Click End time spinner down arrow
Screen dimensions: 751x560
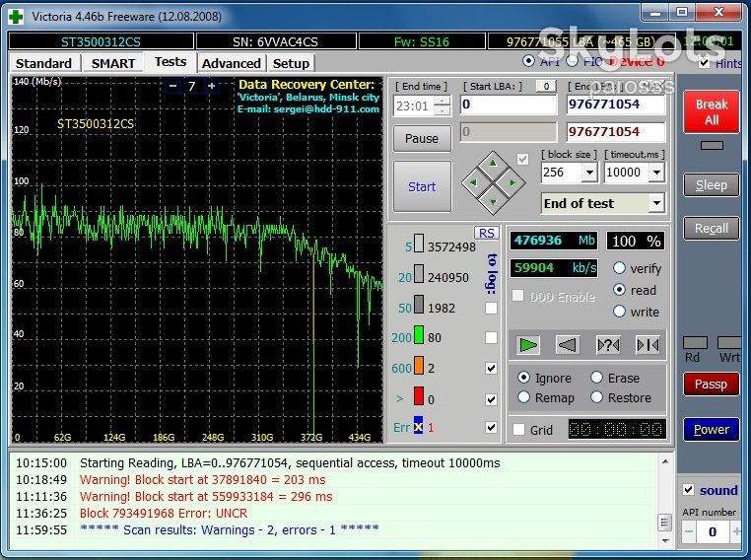point(444,110)
